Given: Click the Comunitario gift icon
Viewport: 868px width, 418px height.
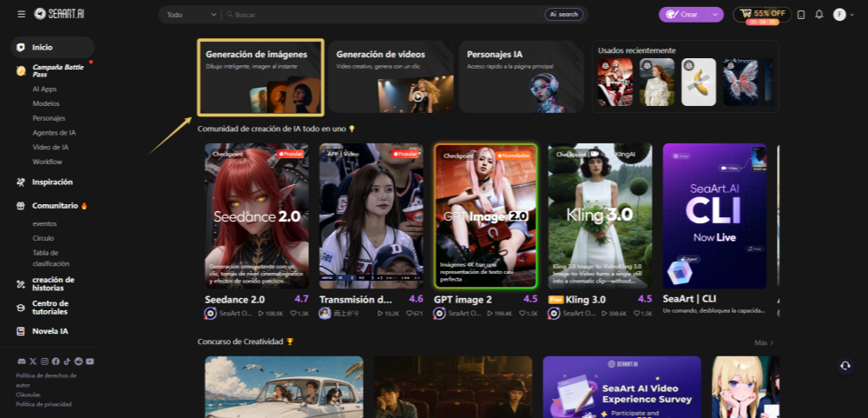Looking at the screenshot, I should point(21,206).
